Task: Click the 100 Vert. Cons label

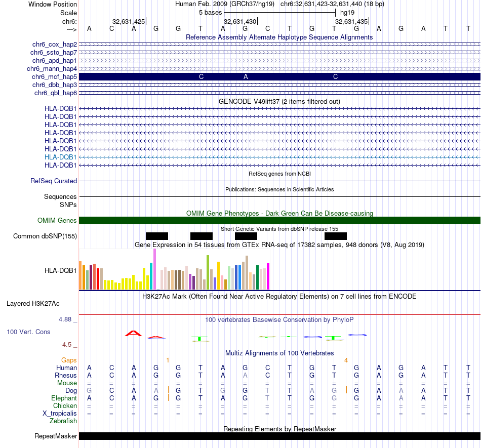Action: [28, 332]
